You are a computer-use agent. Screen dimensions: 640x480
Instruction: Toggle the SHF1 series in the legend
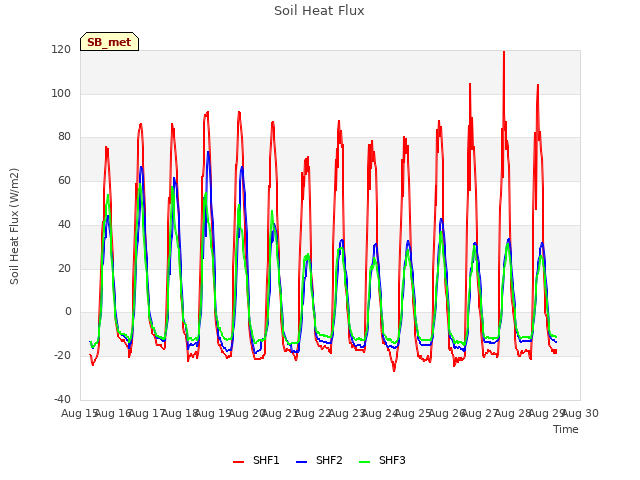pyautogui.click(x=256, y=460)
